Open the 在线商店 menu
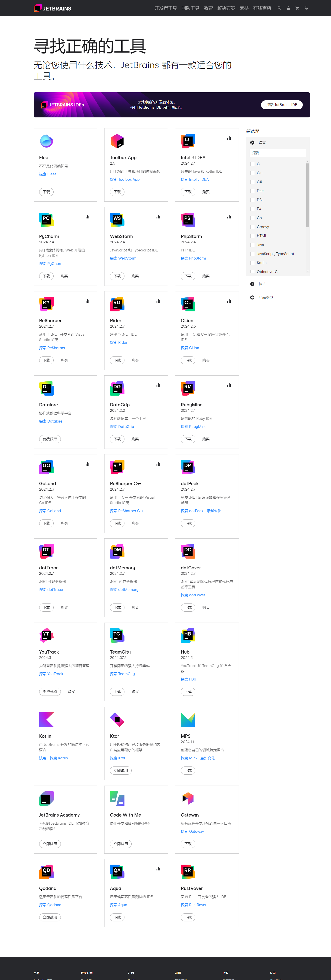The height and width of the screenshot is (980, 331). (262, 8)
